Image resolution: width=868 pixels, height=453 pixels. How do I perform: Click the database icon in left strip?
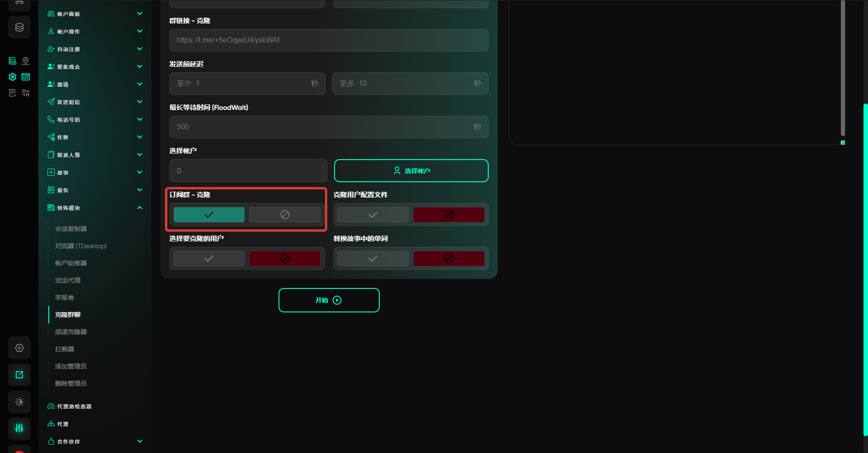click(19, 28)
